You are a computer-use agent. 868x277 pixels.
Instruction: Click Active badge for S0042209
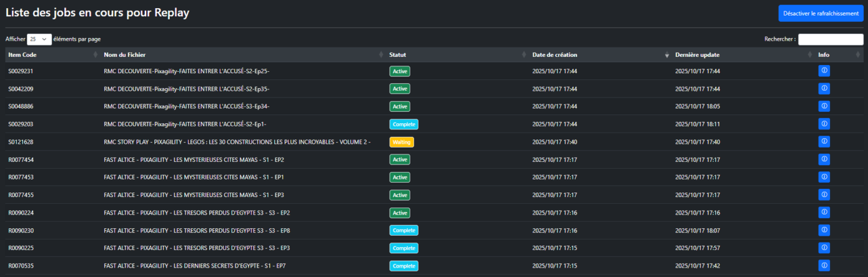(400, 89)
